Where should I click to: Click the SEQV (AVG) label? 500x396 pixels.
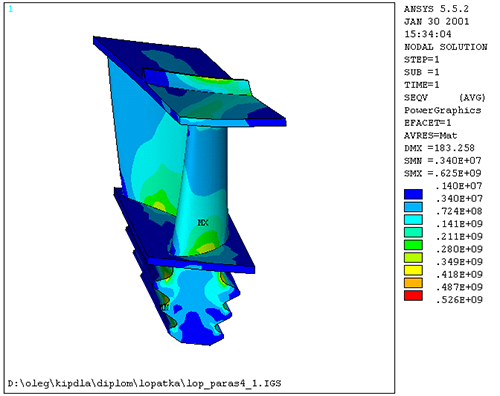[x=445, y=98]
